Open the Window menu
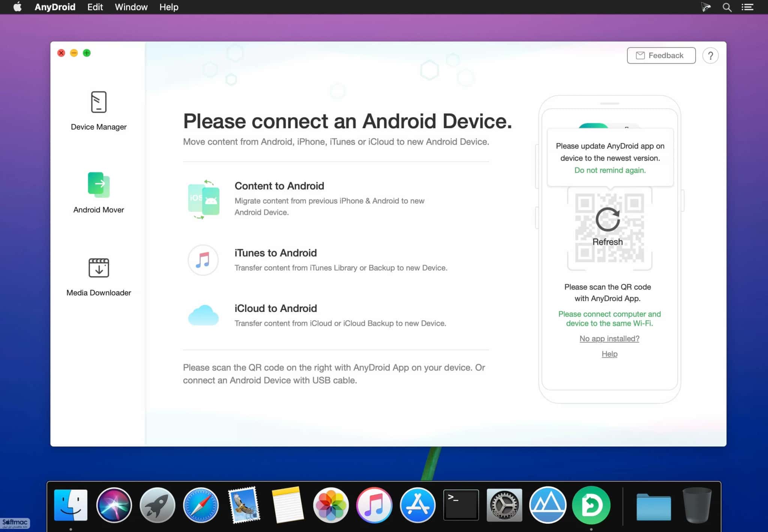Screen dimensions: 768x532 (131, 7)
